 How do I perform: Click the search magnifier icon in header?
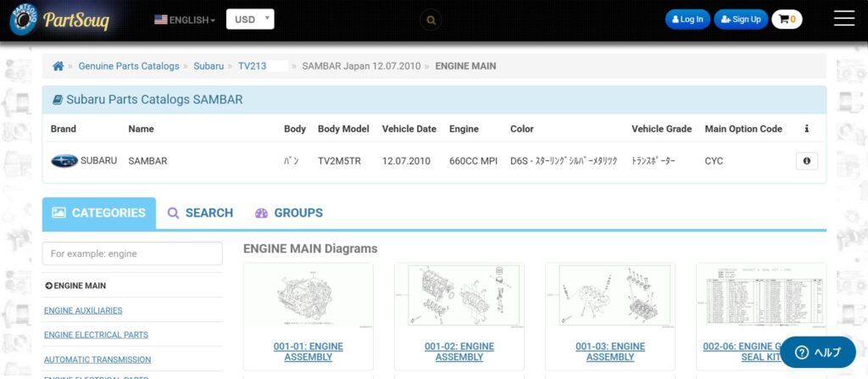pos(431,20)
